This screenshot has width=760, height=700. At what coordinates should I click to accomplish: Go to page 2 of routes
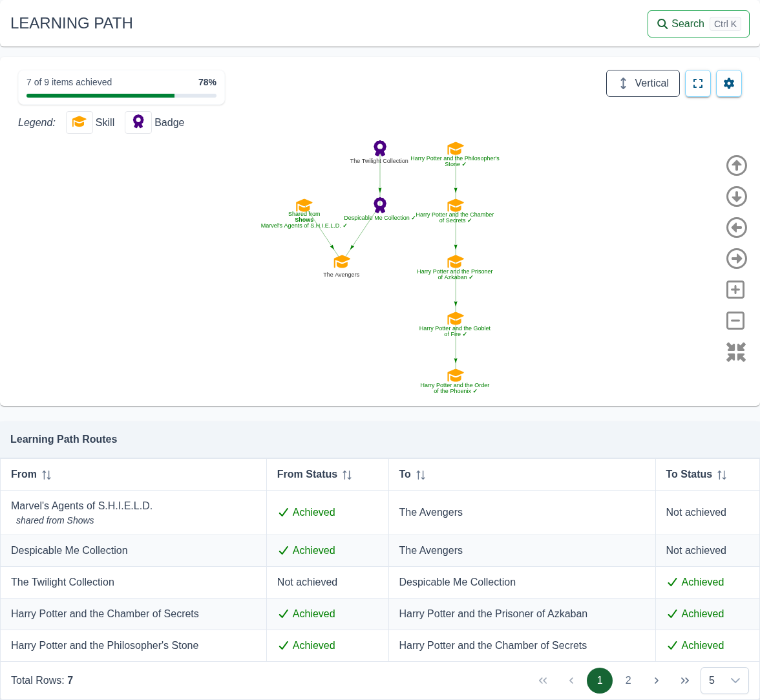pyautogui.click(x=628, y=680)
